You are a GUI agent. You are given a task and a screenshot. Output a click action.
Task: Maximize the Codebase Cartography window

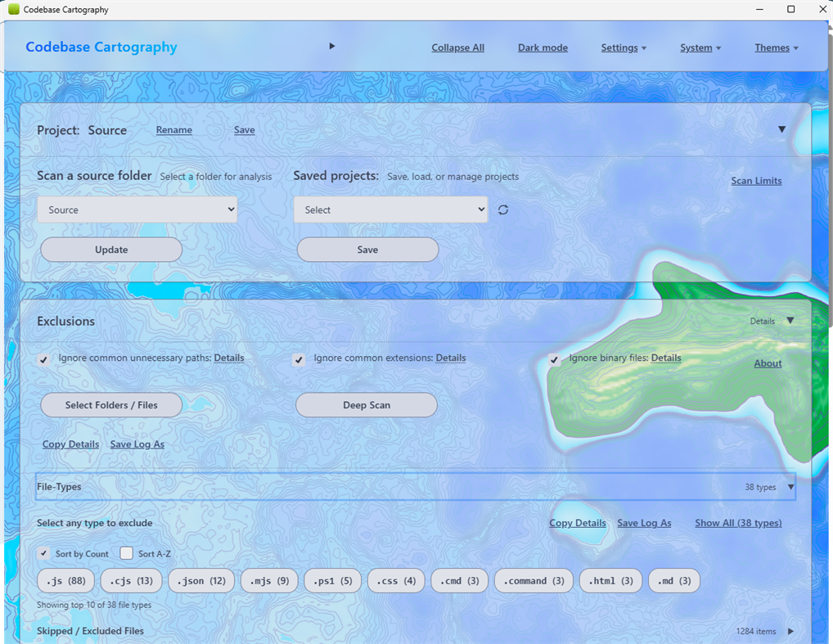point(790,9)
